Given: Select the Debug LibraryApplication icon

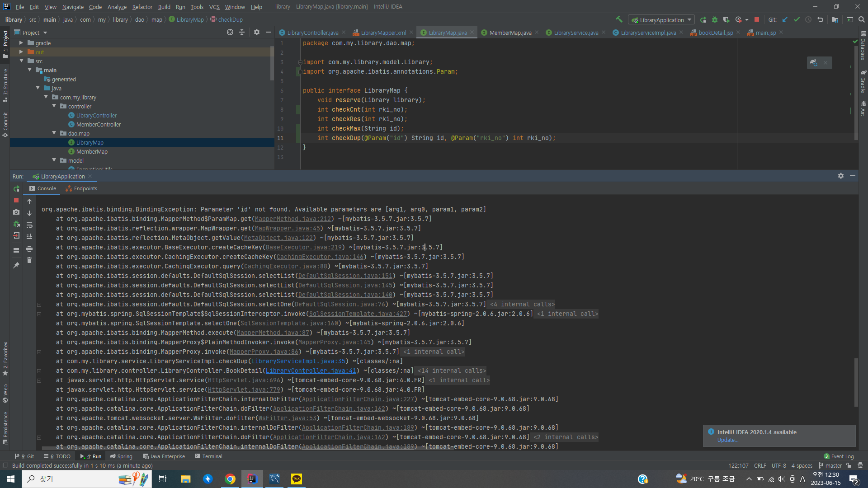Looking at the screenshot, I should pyautogui.click(x=715, y=19).
